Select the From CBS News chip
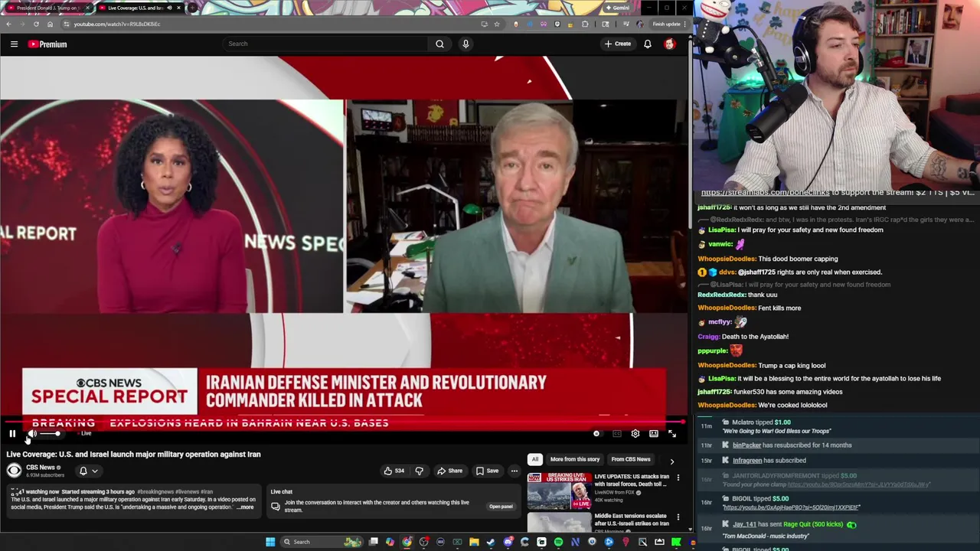This screenshot has width=980, height=551. [631, 459]
